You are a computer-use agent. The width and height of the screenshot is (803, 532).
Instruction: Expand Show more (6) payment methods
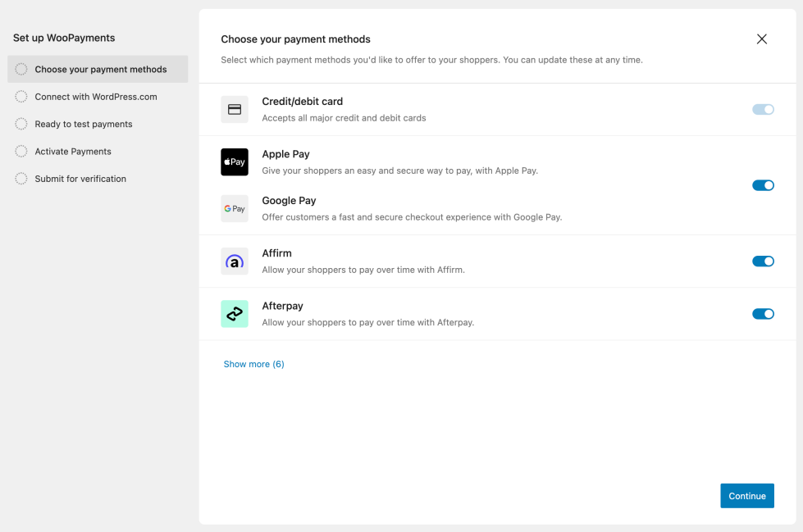(x=253, y=364)
